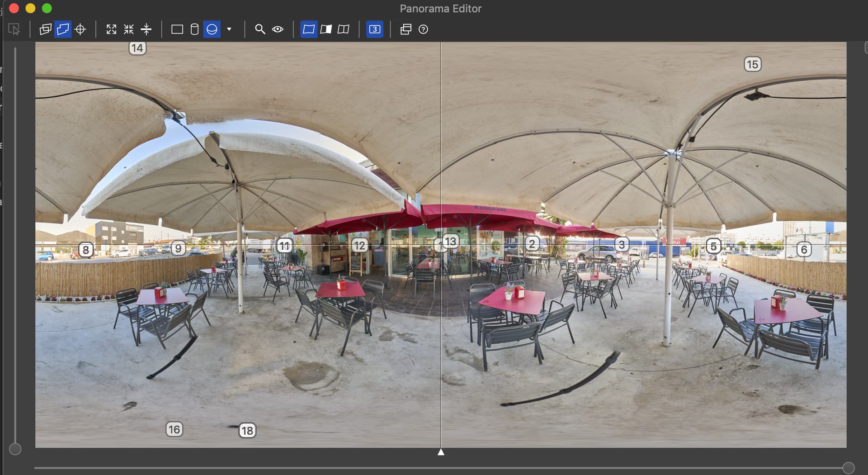
Task: Select image number 15 label in panorama
Action: click(x=752, y=64)
